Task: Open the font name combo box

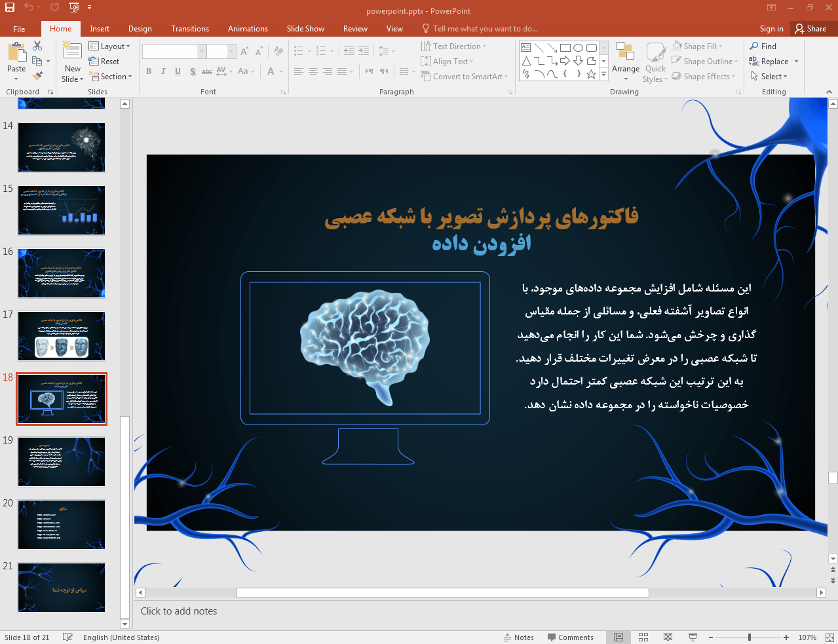Action: click(x=174, y=51)
